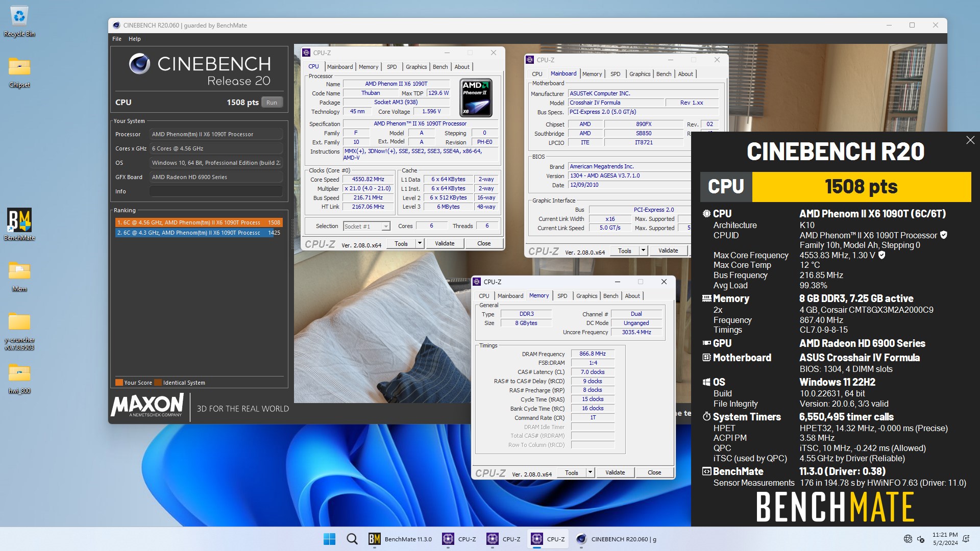The image size is (980, 551).
Task: Open SPD tab in CPU-Z Memory window
Action: click(562, 296)
